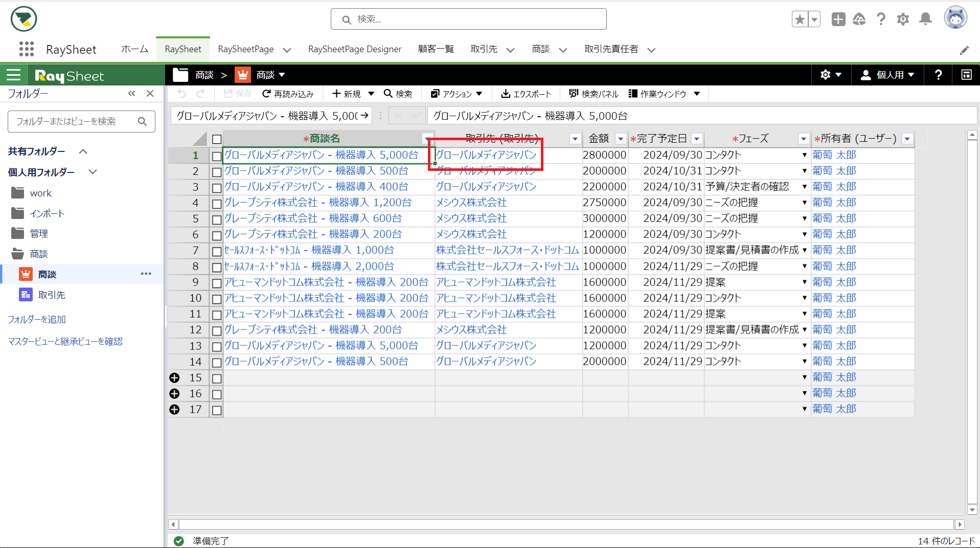
Task: Open the 完了予定日 column filter dropdown
Action: (696, 139)
